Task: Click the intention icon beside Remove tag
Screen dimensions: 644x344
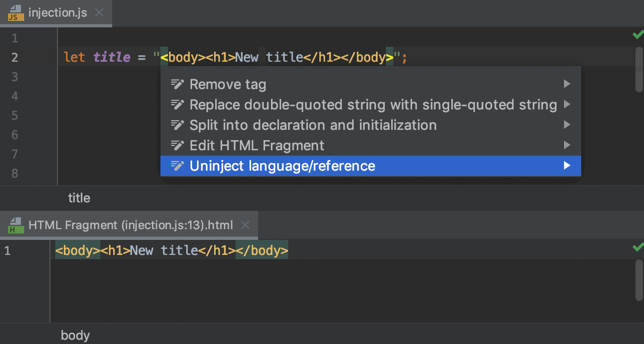Action: pyautogui.click(x=178, y=84)
